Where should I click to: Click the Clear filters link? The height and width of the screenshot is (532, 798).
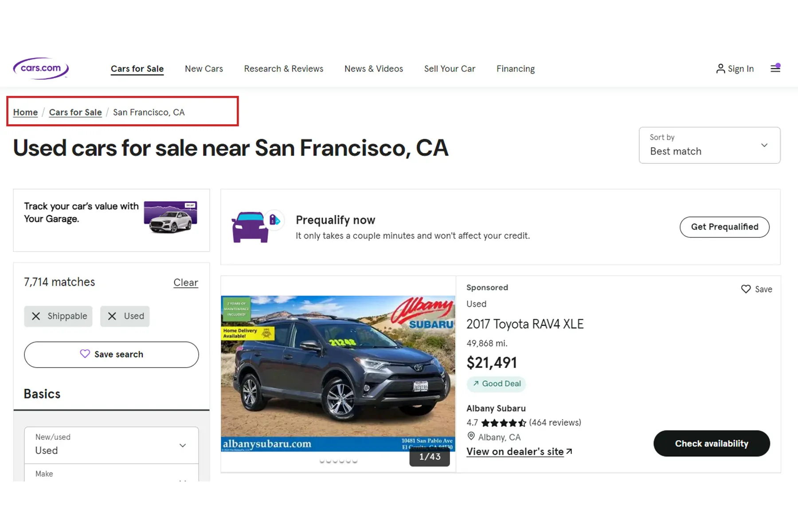tap(185, 282)
